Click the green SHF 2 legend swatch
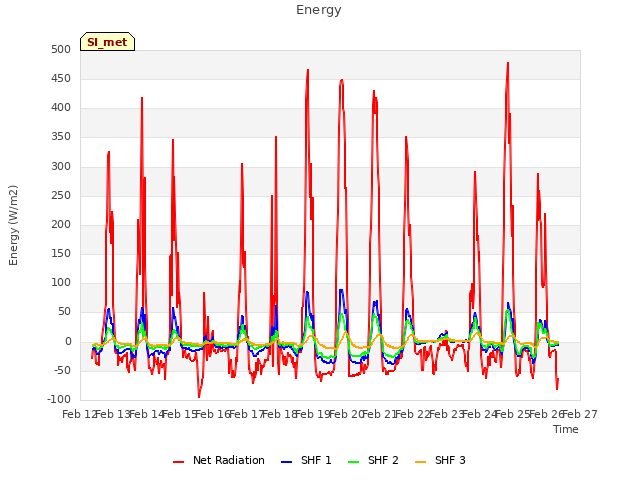Viewport: 640px width, 480px height. 353,462
